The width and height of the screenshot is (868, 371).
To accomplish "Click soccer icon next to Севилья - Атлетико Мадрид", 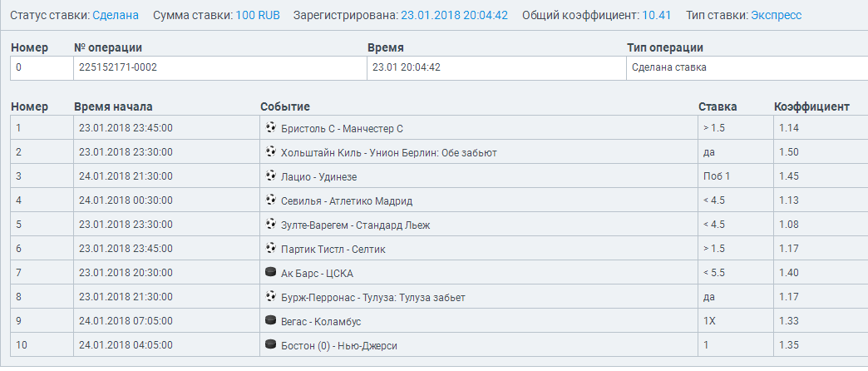I will pyautogui.click(x=270, y=200).
